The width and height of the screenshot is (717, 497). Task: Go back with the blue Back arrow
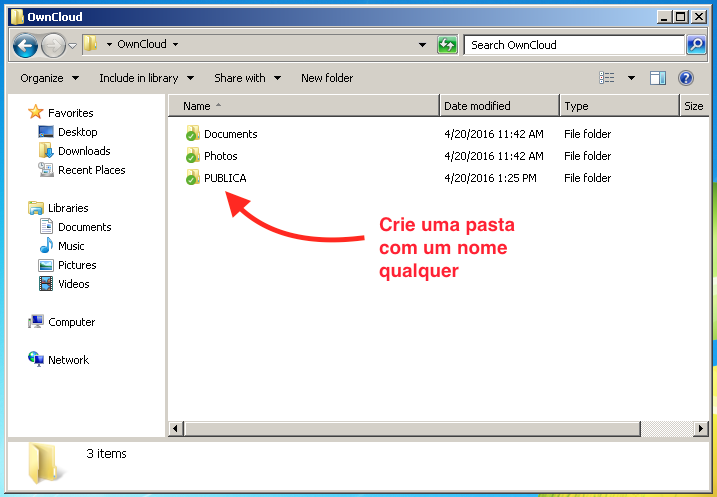25,45
